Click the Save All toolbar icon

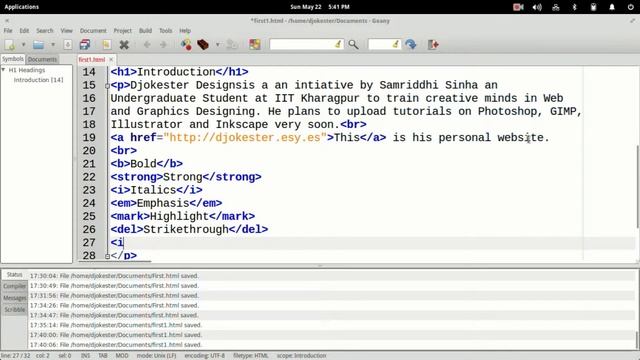(85, 44)
